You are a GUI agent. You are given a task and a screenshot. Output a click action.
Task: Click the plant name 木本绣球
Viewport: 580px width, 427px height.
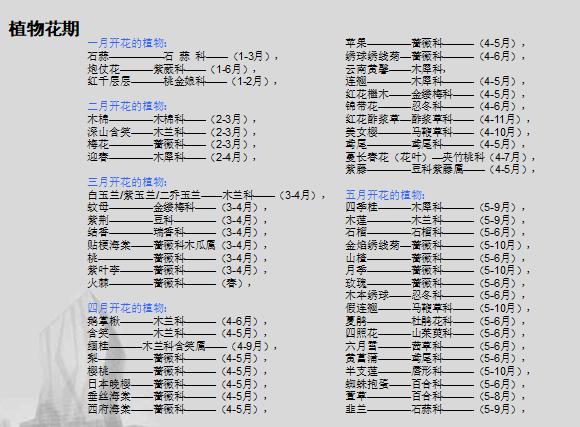click(x=367, y=295)
